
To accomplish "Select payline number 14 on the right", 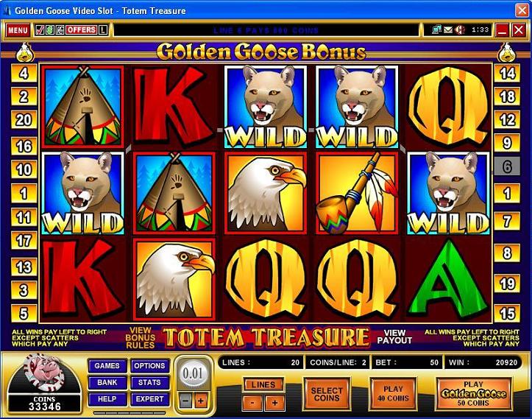I will 507,74.
